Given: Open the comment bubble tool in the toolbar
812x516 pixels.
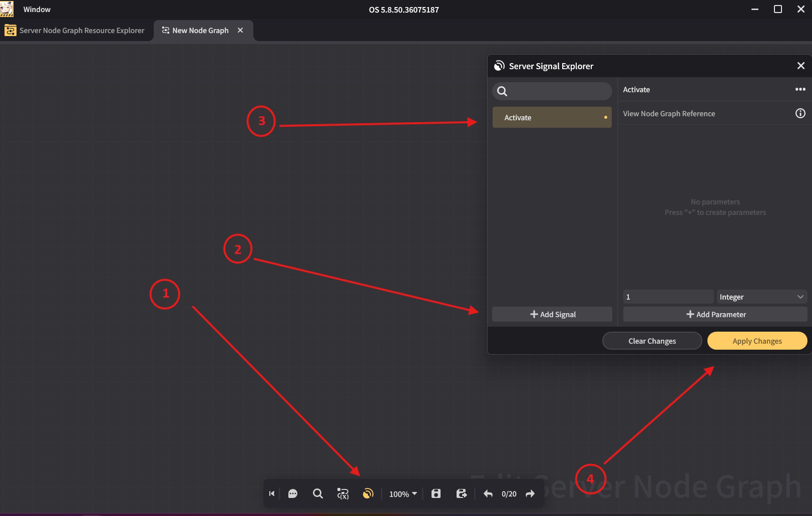Looking at the screenshot, I should click(x=293, y=494).
